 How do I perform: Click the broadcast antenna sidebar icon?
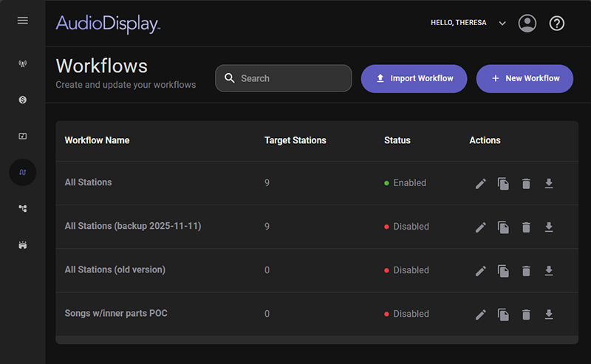pyautogui.click(x=22, y=63)
